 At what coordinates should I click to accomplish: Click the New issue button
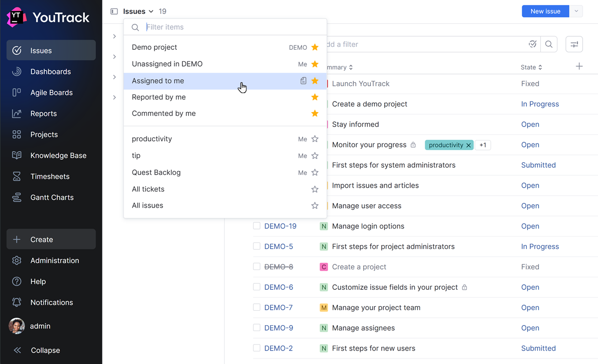(x=545, y=11)
